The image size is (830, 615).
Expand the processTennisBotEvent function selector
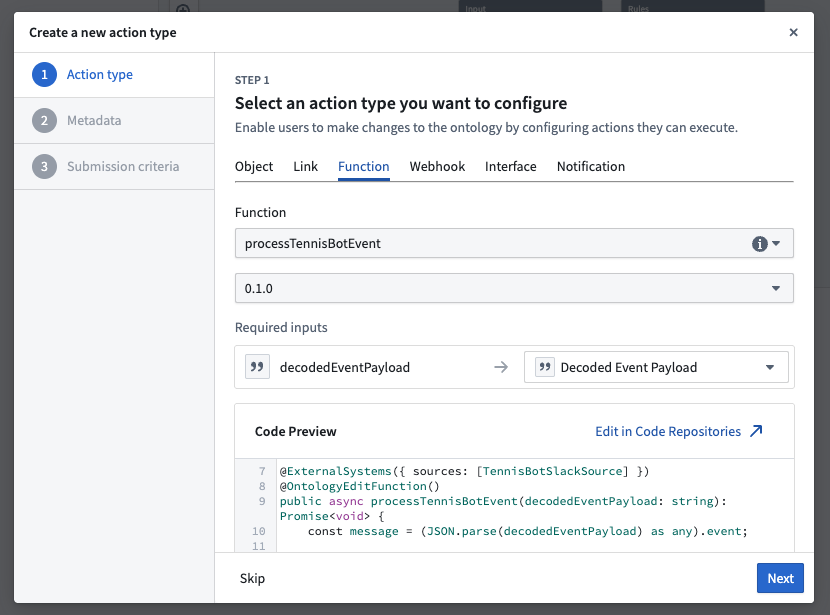click(776, 242)
